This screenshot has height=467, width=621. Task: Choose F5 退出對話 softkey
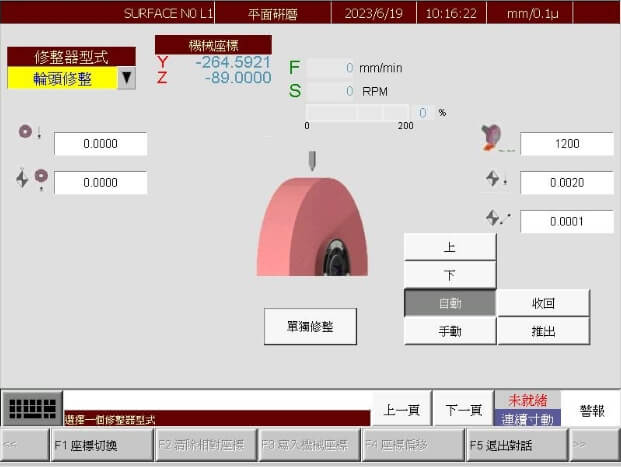(517, 445)
